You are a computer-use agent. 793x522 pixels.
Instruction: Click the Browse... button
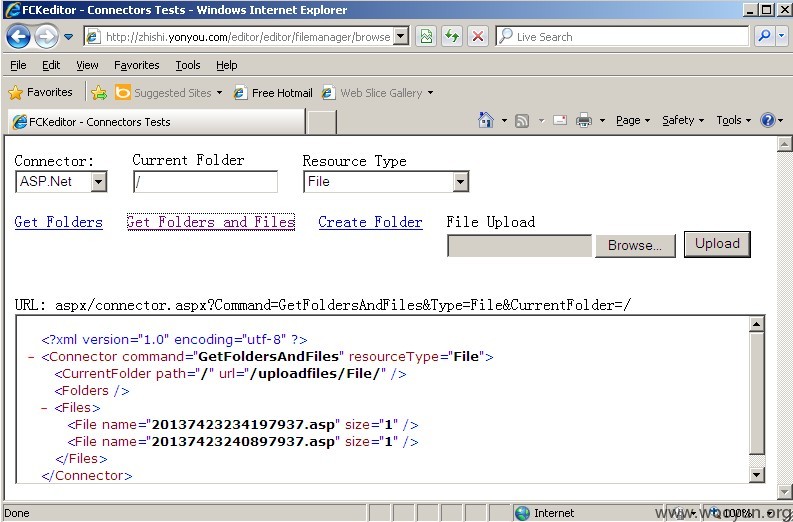(635, 245)
